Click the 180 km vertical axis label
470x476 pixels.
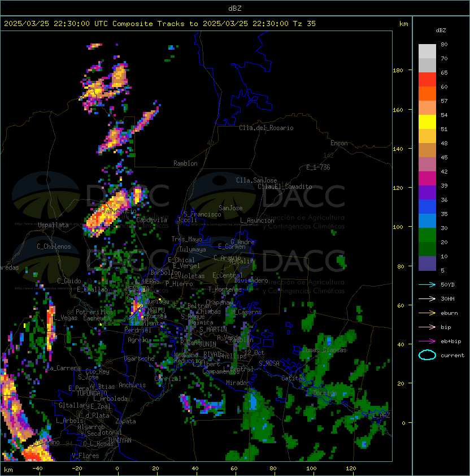398,70
